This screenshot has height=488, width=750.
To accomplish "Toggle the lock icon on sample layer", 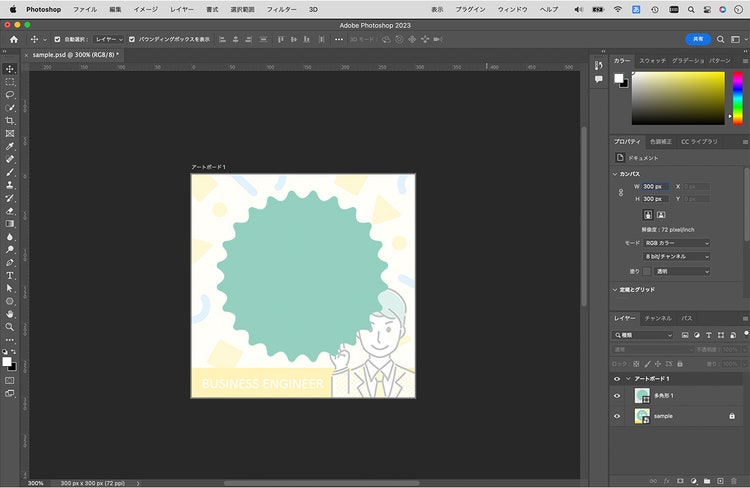I will click(732, 416).
